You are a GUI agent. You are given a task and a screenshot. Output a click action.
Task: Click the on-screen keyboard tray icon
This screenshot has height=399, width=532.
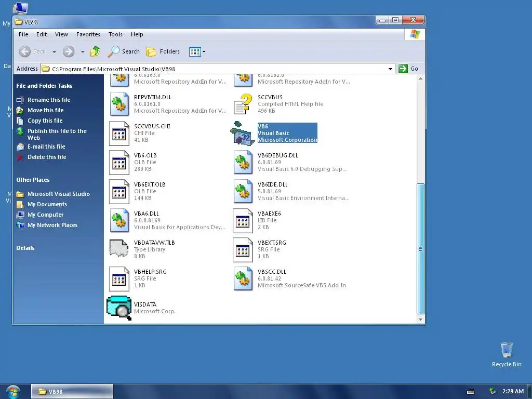tap(471, 392)
